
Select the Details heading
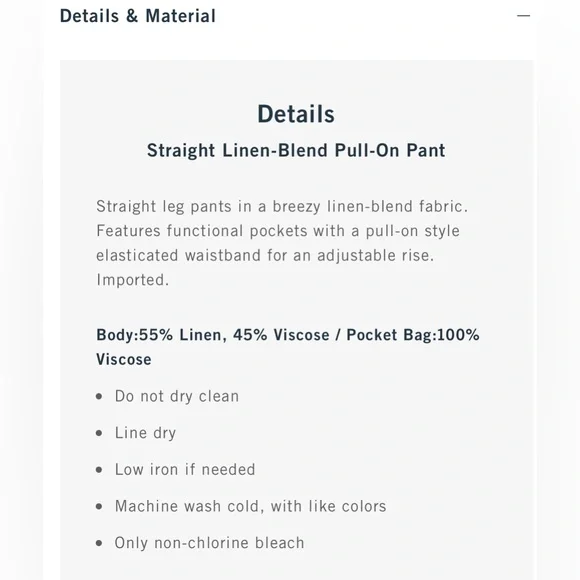[296, 114]
